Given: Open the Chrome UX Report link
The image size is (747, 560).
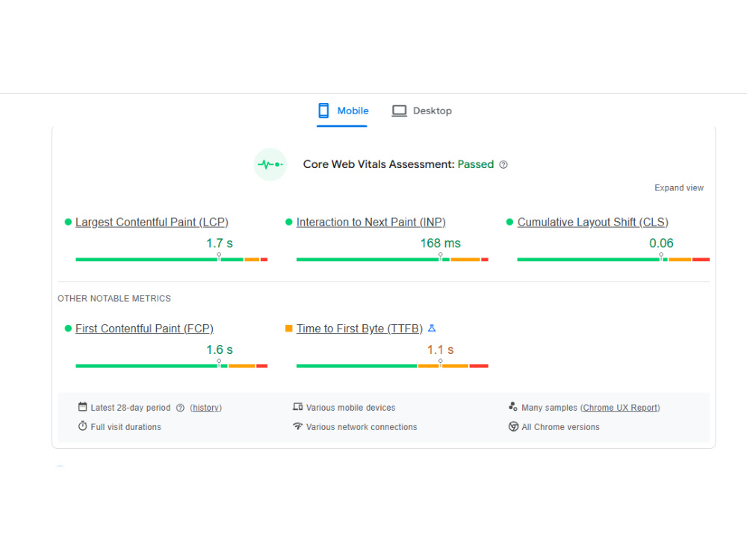Looking at the screenshot, I should pyautogui.click(x=621, y=408).
